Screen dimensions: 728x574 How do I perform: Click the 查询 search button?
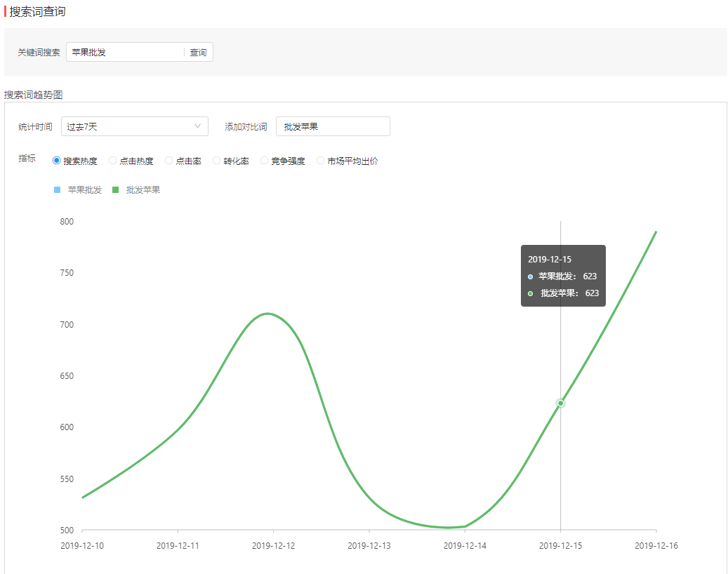point(198,53)
